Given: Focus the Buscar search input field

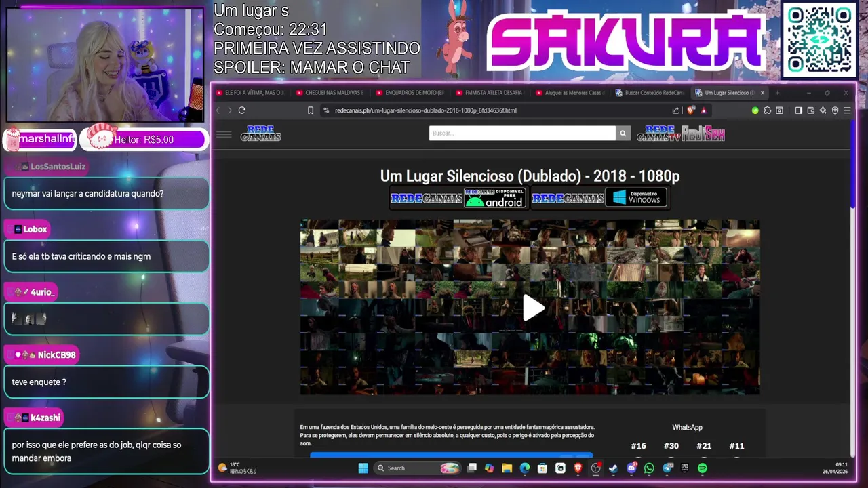Looking at the screenshot, I should pyautogui.click(x=522, y=134).
